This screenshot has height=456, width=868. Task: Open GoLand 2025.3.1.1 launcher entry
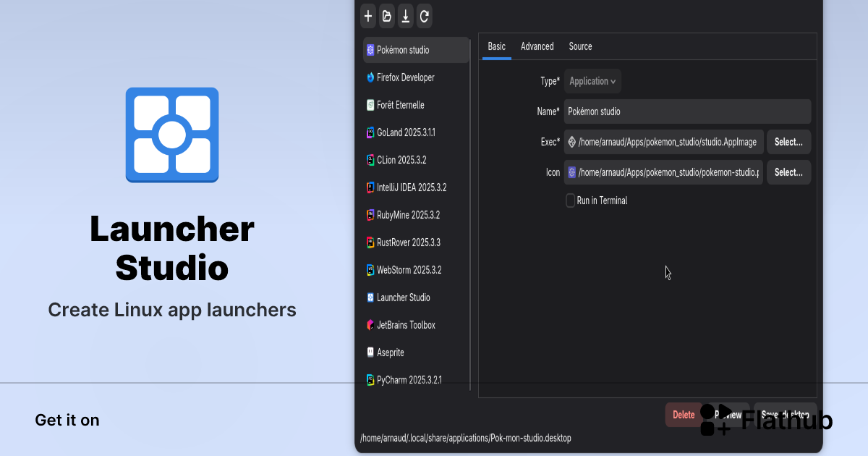tap(406, 132)
